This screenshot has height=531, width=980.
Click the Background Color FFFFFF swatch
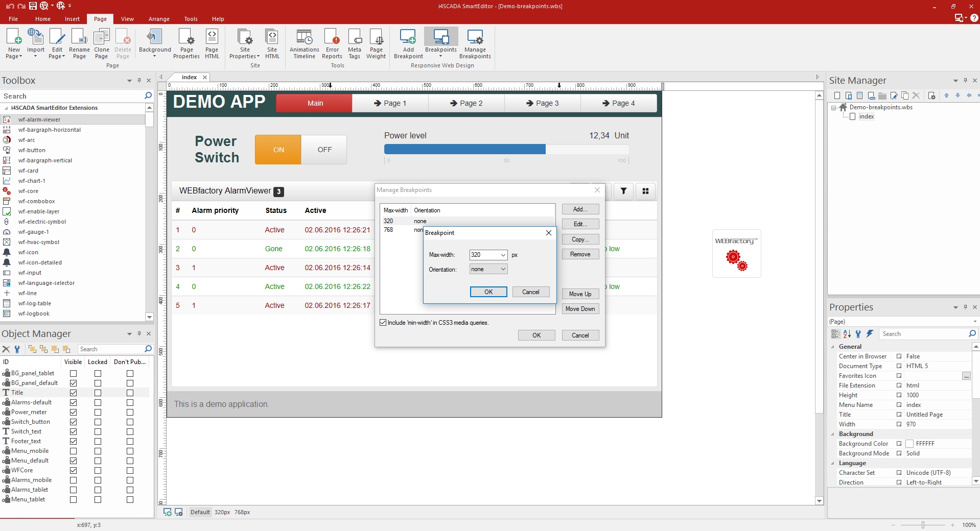point(909,444)
